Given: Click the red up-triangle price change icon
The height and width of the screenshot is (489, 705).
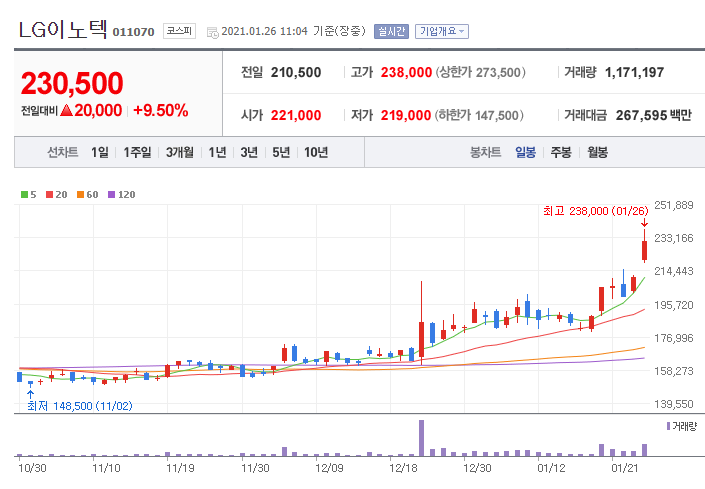Looking at the screenshot, I should [66, 110].
